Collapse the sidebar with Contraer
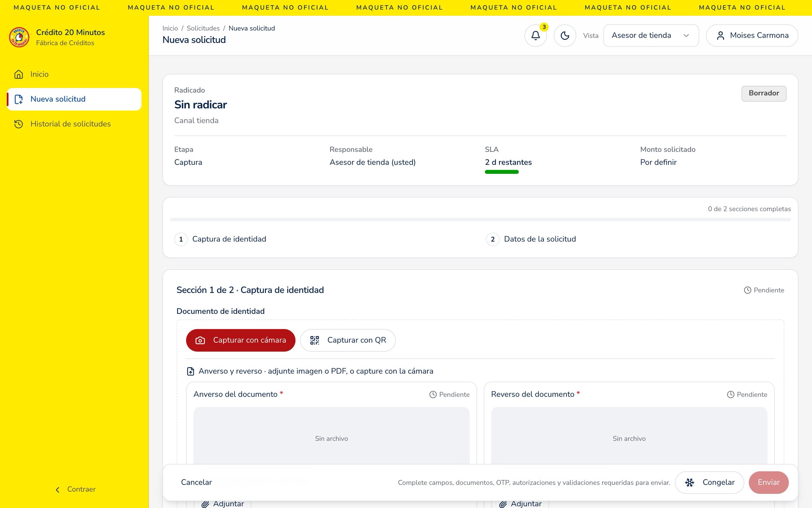 pos(75,489)
